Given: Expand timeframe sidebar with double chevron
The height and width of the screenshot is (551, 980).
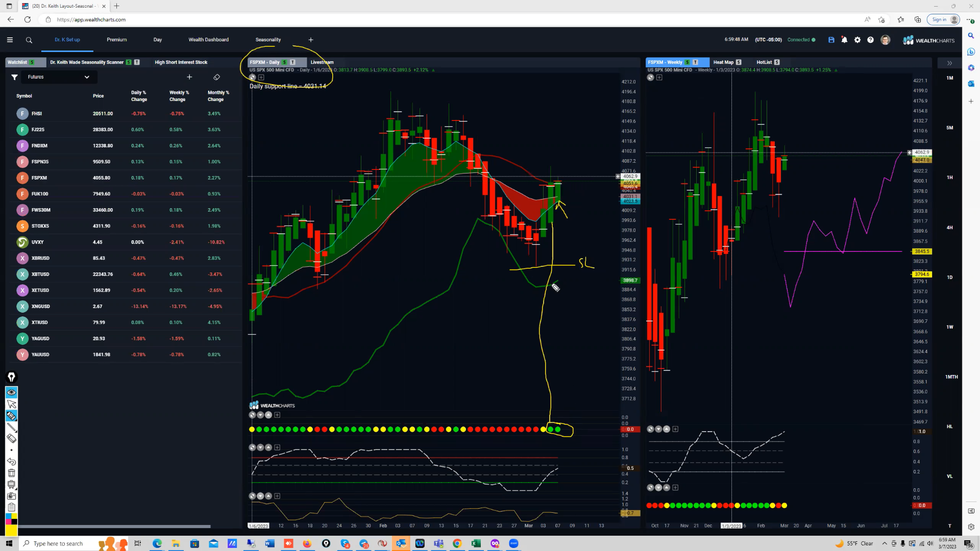Looking at the screenshot, I should pos(949,63).
